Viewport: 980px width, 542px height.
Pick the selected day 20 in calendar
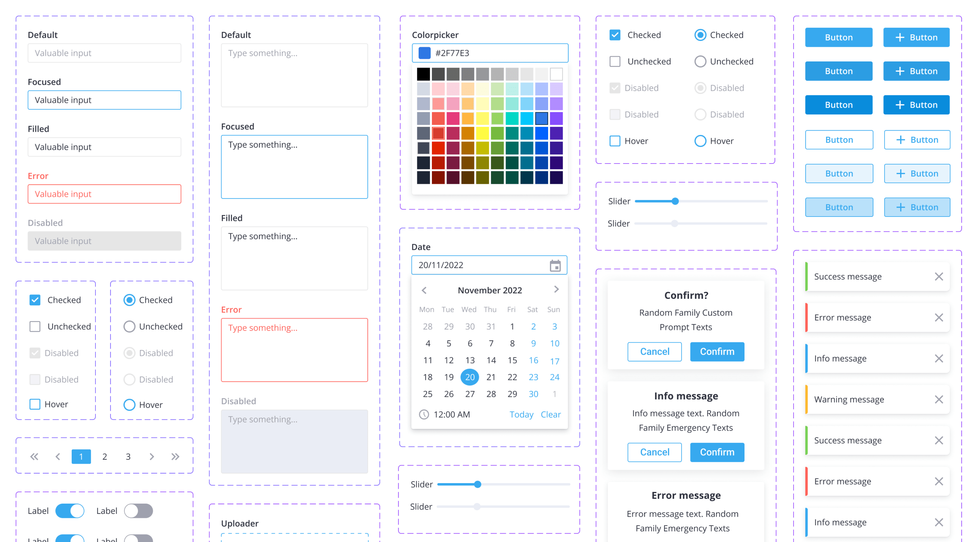(x=470, y=377)
